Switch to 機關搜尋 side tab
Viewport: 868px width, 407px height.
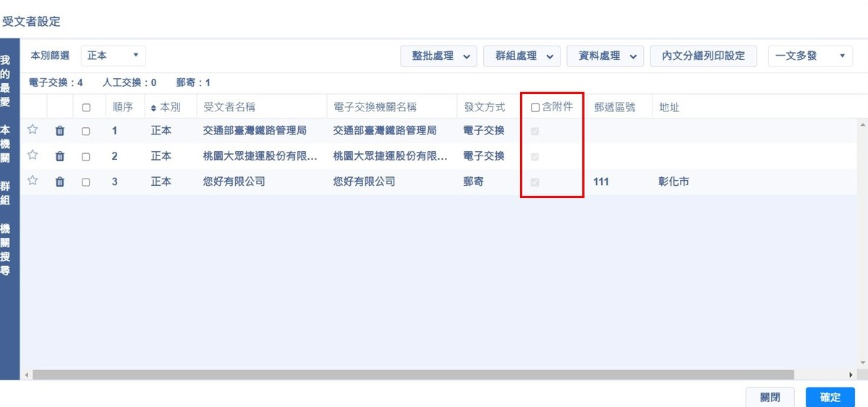[6, 248]
